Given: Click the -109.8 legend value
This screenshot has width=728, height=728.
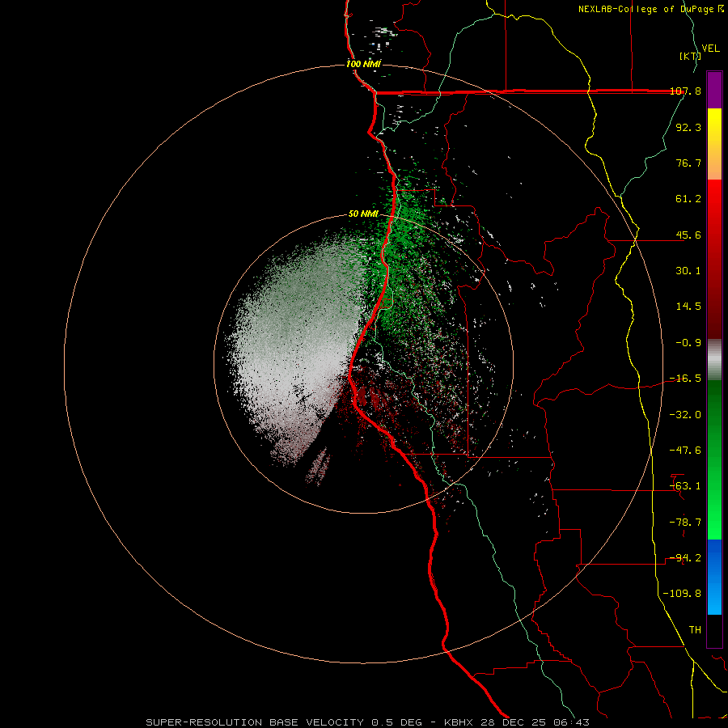Looking at the screenshot, I should click(x=682, y=594).
